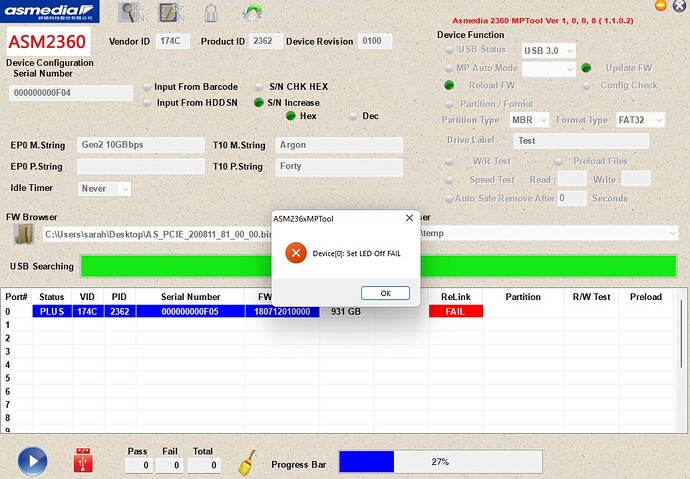Toggle the Reload FW option
The height and width of the screenshot is (479, 690).
(449, 85)
